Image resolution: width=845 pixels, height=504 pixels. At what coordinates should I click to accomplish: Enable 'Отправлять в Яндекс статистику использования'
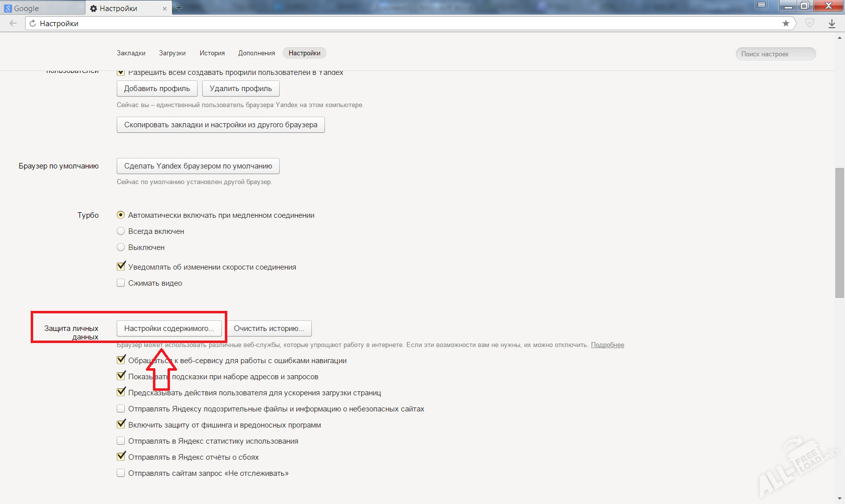[121, 441]
